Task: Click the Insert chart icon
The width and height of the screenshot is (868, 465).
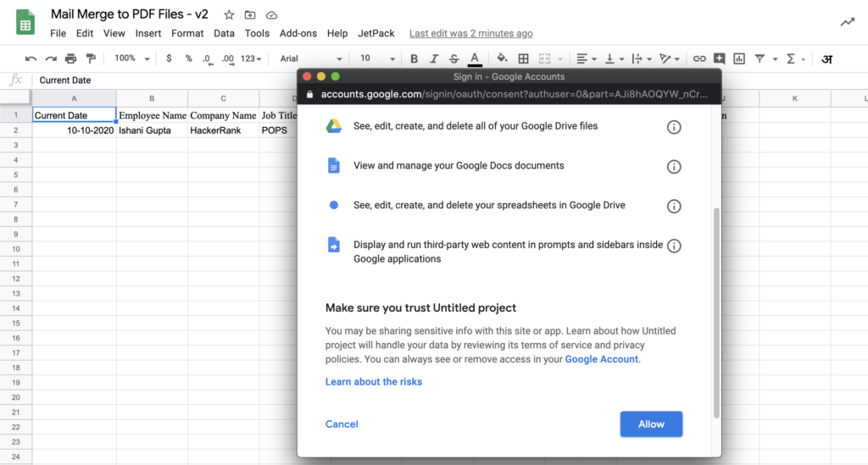Action: tap(739, 58)
